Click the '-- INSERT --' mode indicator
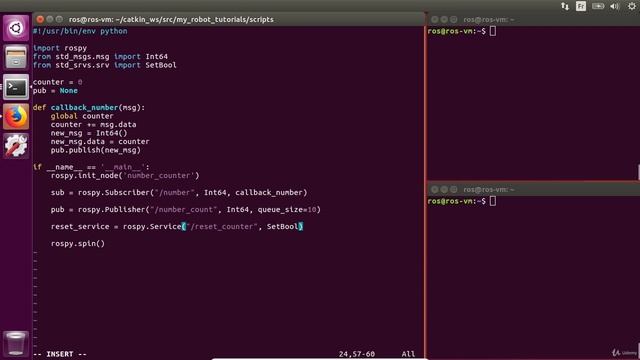640x360 pixels. pyautogui.click(x=60, y=354)
